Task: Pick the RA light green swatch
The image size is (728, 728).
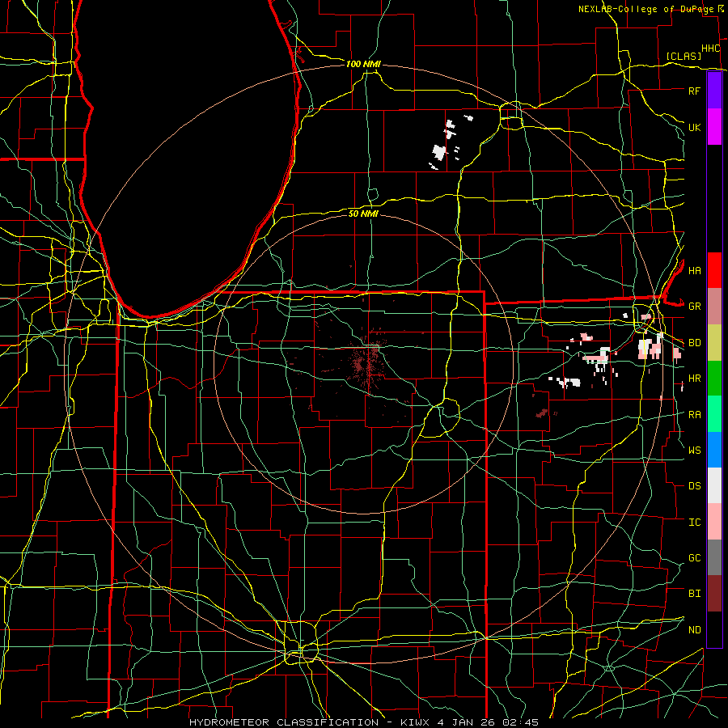Action: point(714,414)
